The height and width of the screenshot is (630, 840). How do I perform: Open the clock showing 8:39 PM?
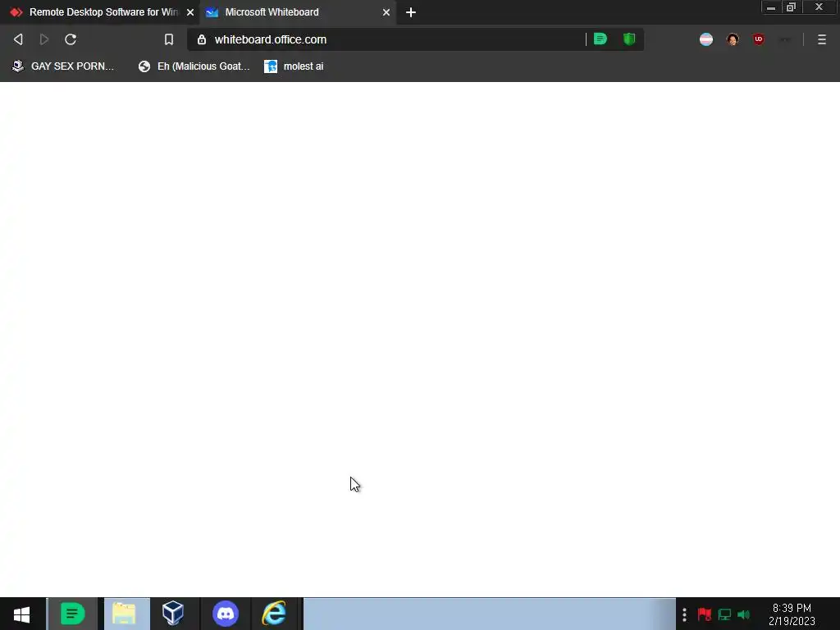tap(792, 614)
